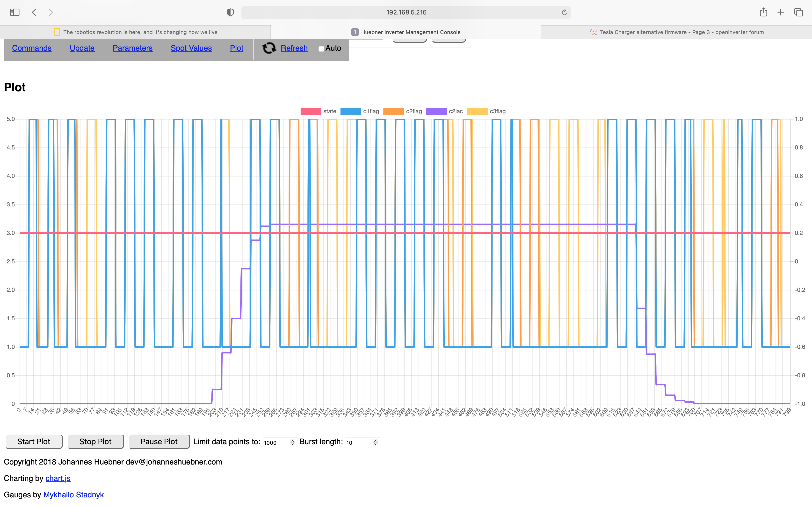Click the state legend color swatch
This screenshot has height=507, width=812.
point(311,111)
